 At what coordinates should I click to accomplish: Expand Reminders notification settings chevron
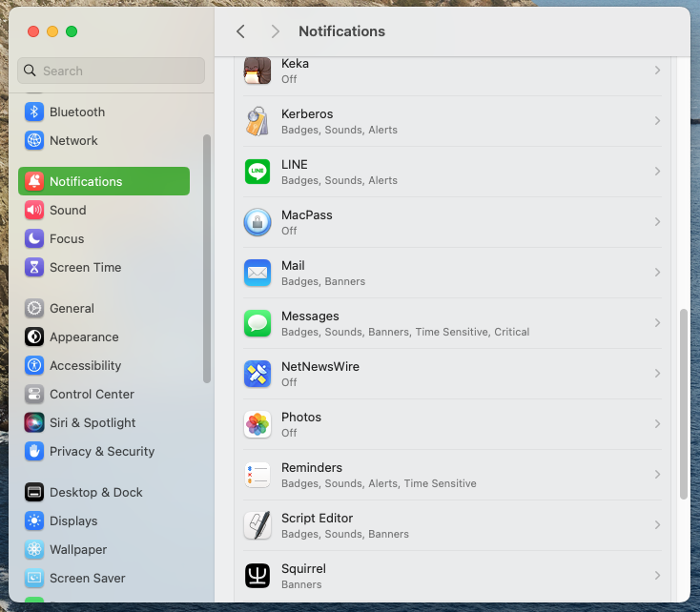(657, 475)
